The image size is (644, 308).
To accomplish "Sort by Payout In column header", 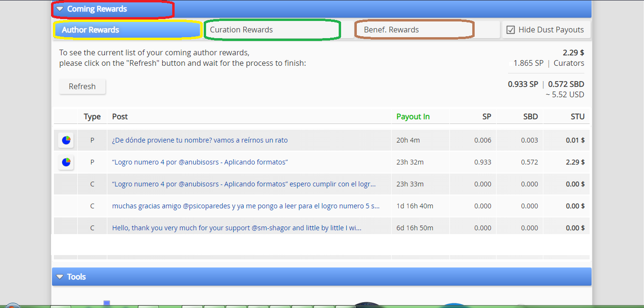I will point(413,116).
